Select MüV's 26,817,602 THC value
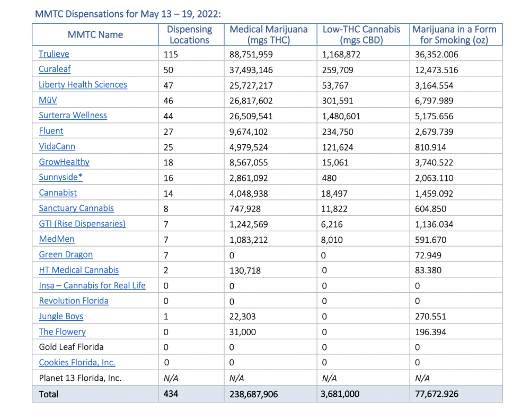 point(251,101)
